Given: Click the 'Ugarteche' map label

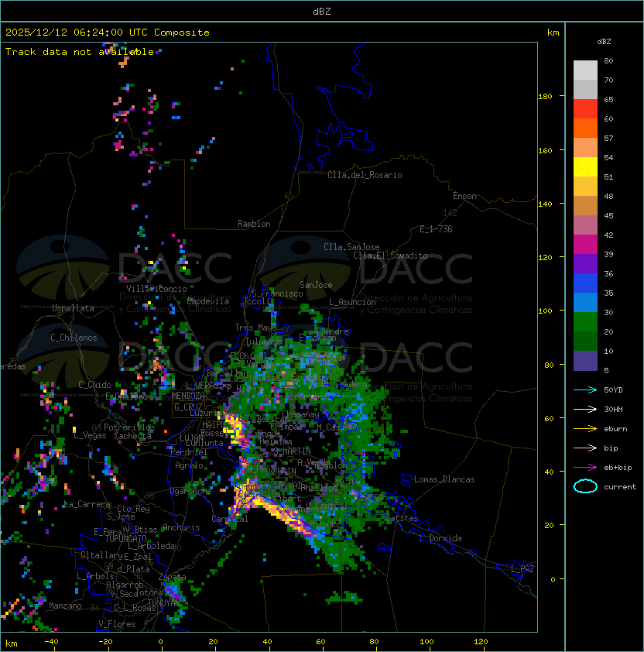Looking at the screenshot, I should [x=191, y=491].
